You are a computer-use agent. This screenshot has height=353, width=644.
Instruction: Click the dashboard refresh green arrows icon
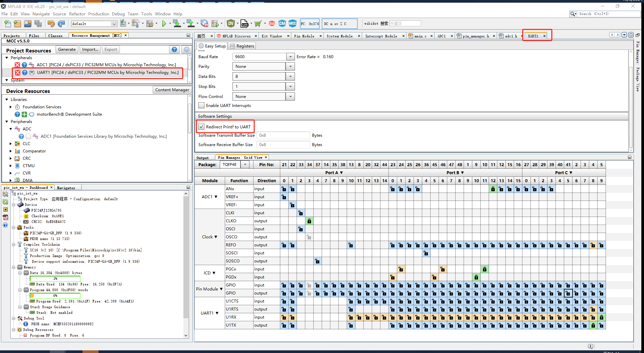point(5,202)
